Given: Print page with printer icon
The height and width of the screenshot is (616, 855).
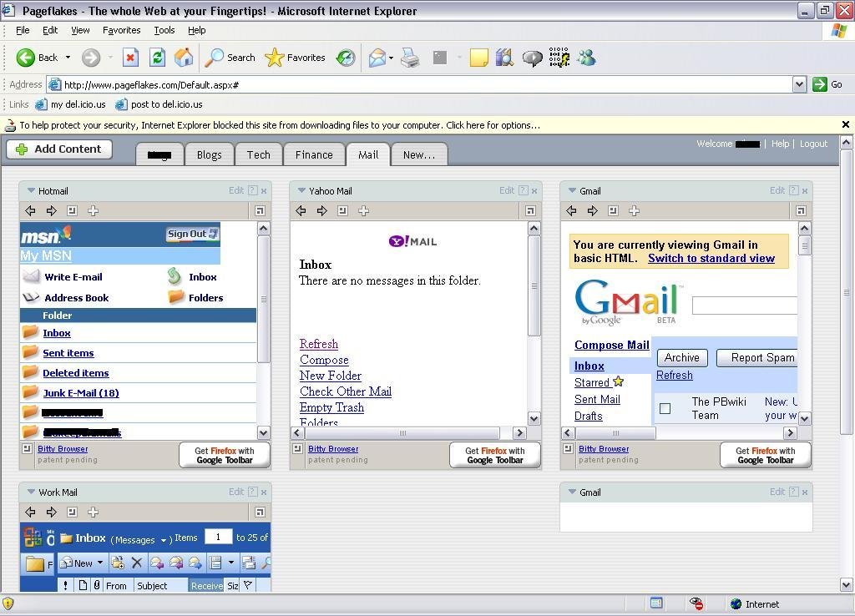Looking at the screenshot, I should (409, 58).
